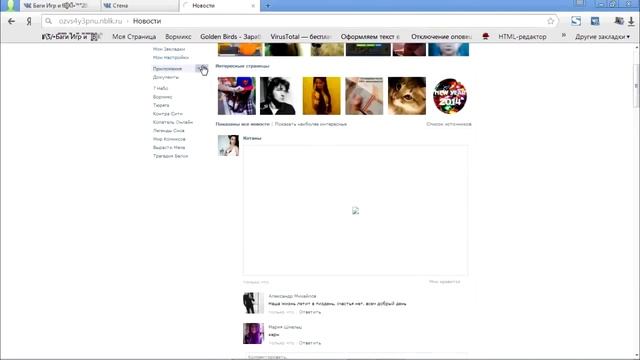Open 'Вырасти Меня' app in the sidebar

[169, 147]
